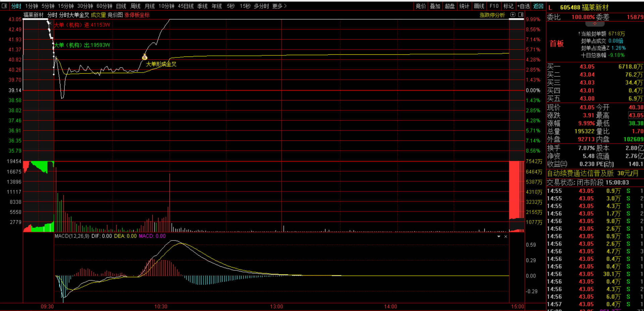Click the 返回 back button
Viewport: 644px width, 311px height.
pyautogui.click(x=538, y=6)
